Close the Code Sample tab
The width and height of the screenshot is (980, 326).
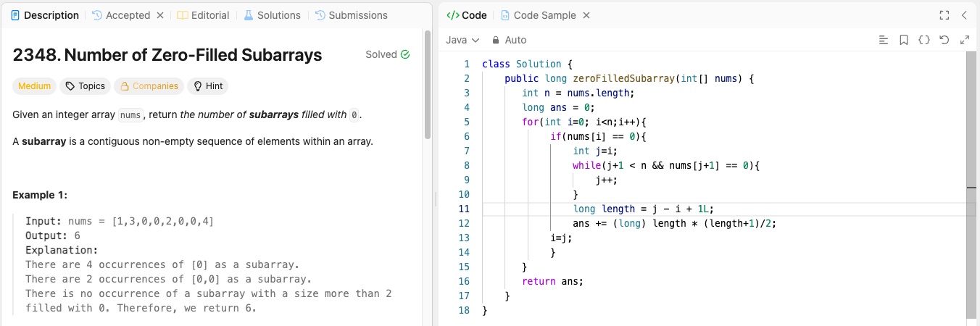coord(586,15)
